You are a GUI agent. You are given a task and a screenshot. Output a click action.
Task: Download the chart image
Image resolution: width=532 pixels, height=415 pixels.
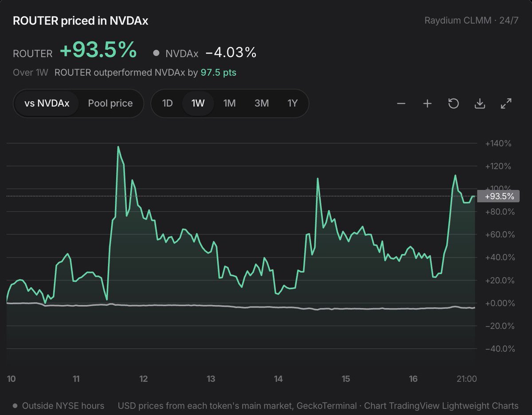click(x=480, y=103)
